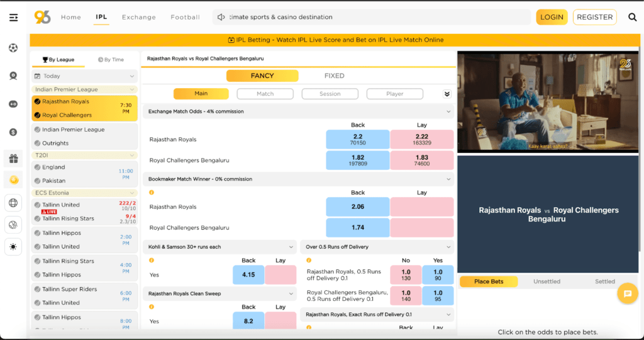
Task: Click the soccer ball sidebar icon
Action: coord(13,48)
